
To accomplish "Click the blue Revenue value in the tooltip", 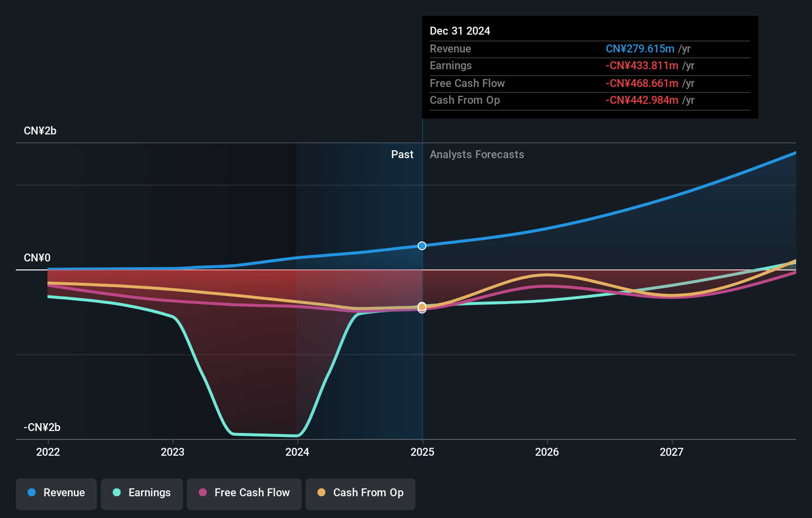I will pyautogui.click(x=640, y=48).
